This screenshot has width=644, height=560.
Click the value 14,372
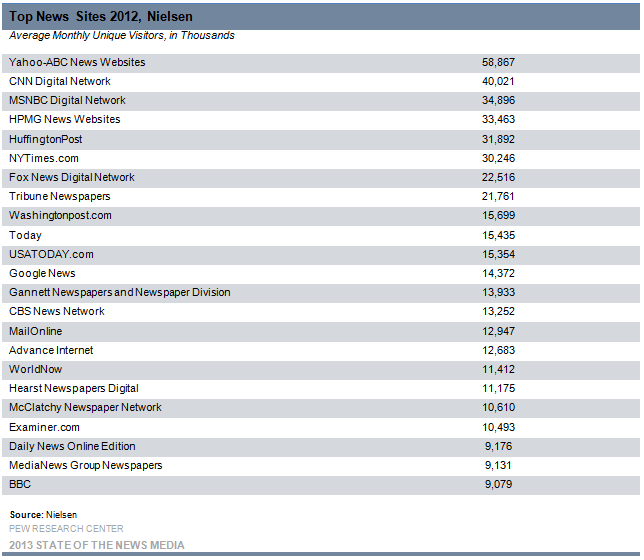pyautogui.click(x=498, y=273)
